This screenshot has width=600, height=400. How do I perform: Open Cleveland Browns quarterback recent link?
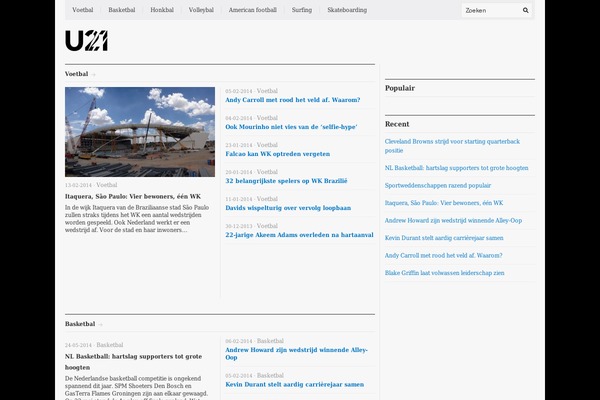coord(452,146)
